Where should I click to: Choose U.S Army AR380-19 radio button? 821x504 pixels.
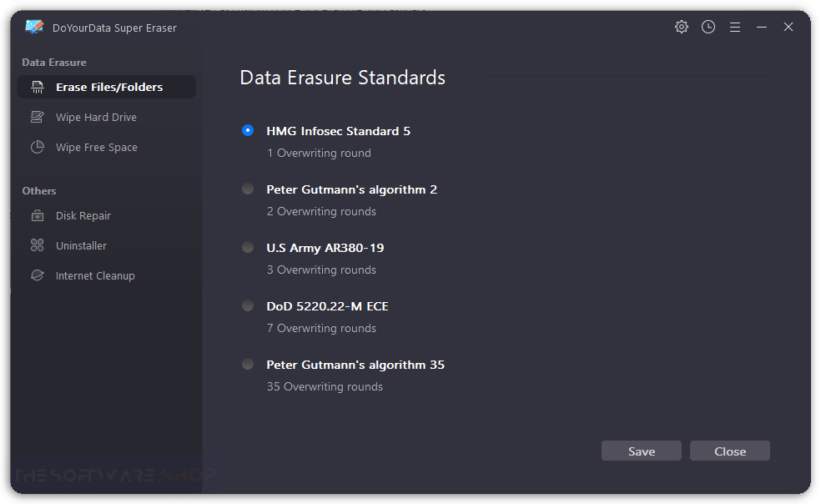click(x=248, y=247)
